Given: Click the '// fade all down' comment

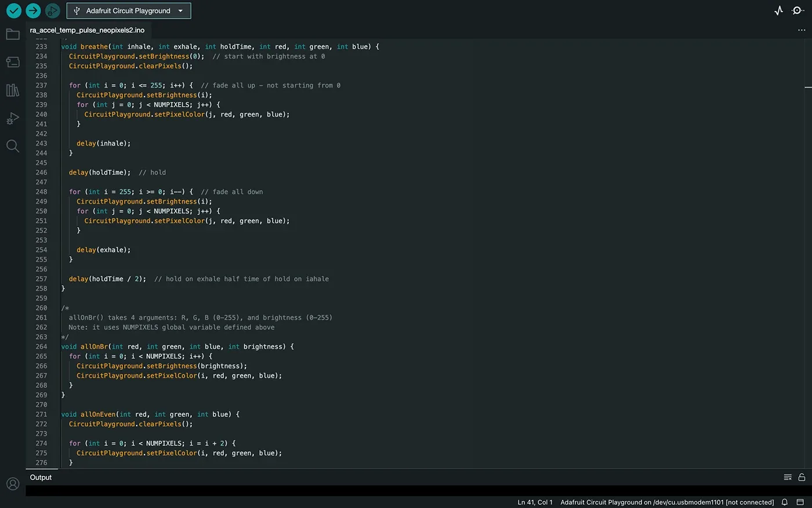Looking at the screenshot, I should pyautogui.click(x=232, y=192).
